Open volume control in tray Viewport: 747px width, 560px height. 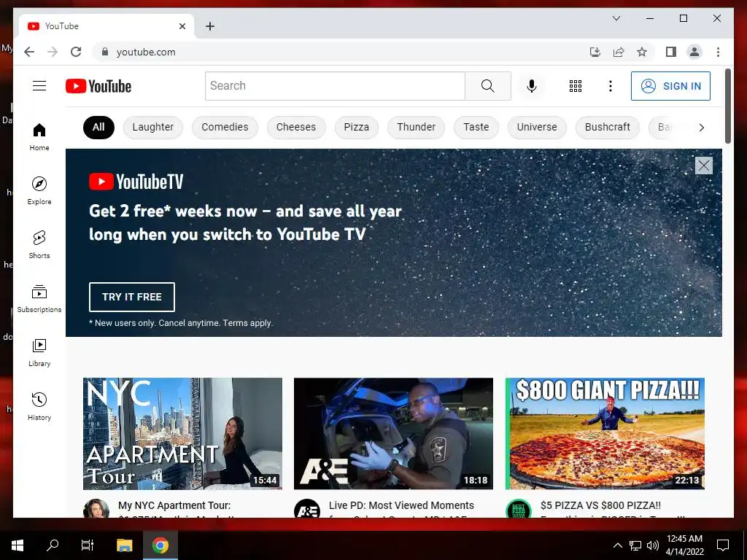click(x=653, y=545)
